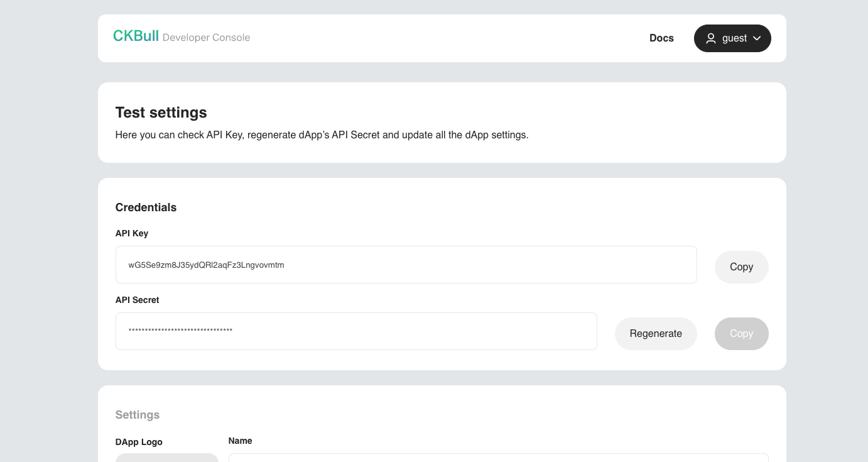Expand the guest account chevron

pos(757,38)
